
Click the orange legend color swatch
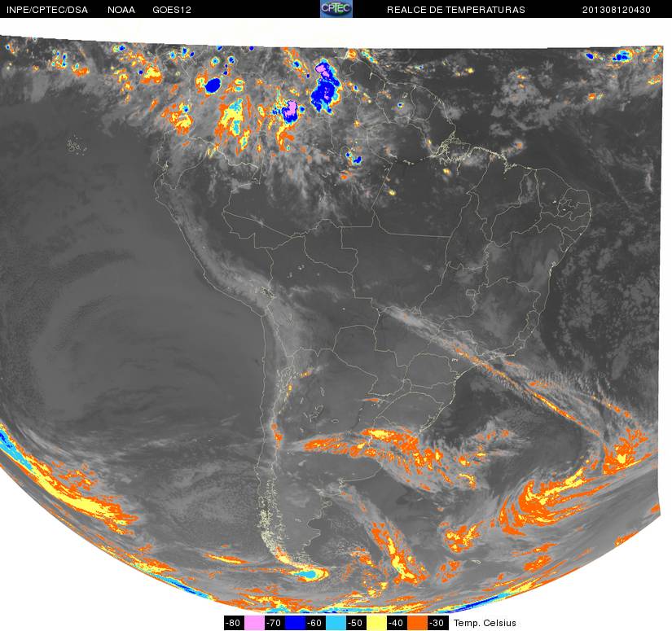coord(417,623)
